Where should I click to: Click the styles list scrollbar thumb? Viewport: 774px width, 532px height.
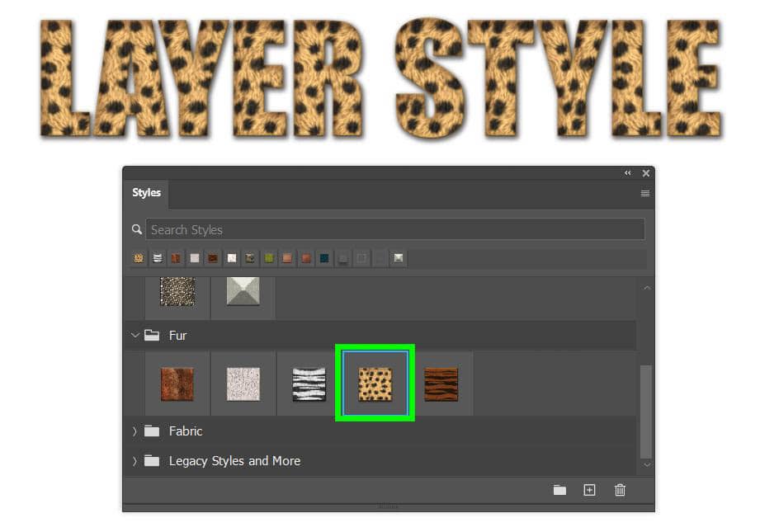tap(646, 412)
